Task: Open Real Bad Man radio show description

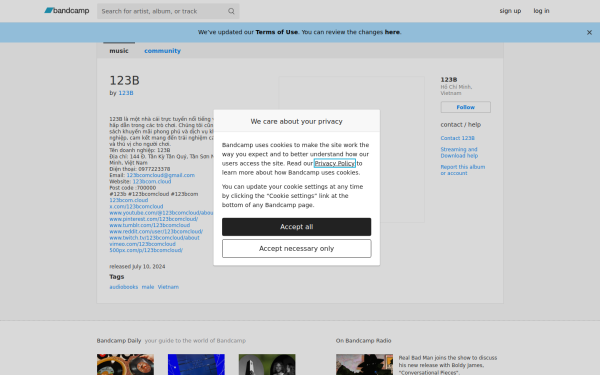Action: point(448,365)
